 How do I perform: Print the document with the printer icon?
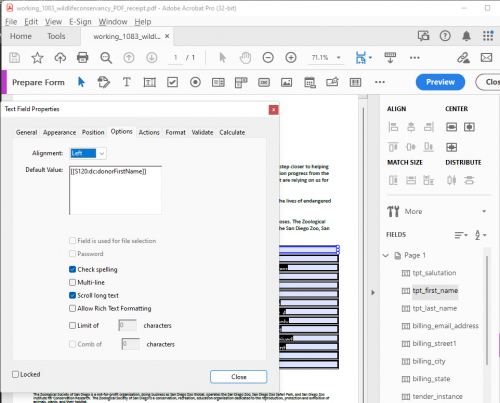point(83,58)
